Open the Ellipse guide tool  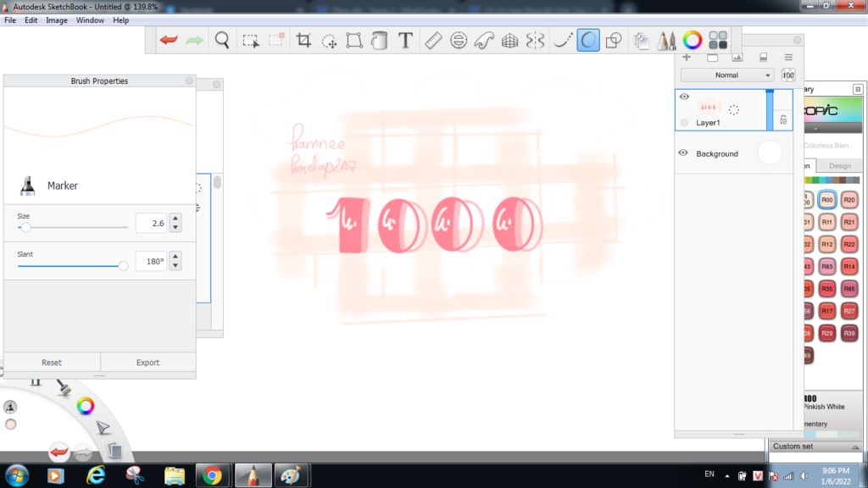tap(459, 41)
